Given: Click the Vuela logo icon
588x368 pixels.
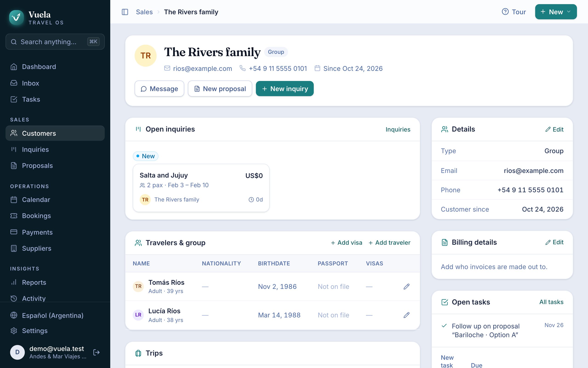Looking at the screenshot, I should pos(16,17).
